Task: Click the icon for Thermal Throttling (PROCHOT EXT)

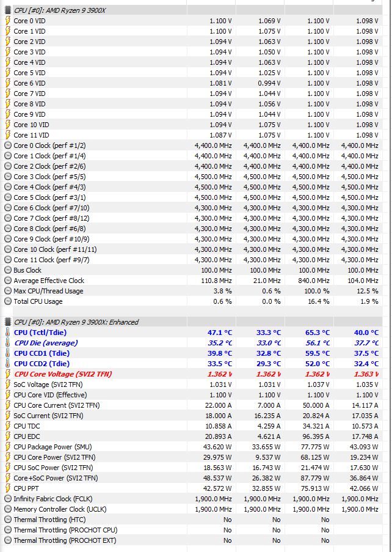Action: (x=8, y=540)
